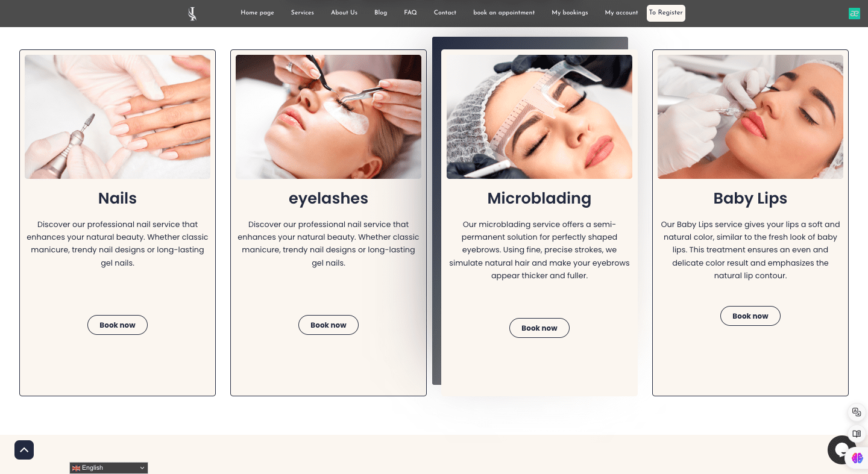868x474 pixels.
Task: Click the To Register button
Action: click(x=666, y=13)
